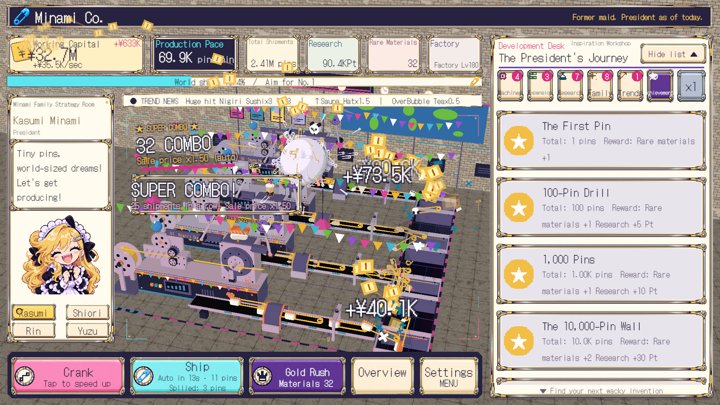This screenshot has height=405, width=720.
Task: Click the Development Desk heading
Action: [531, 46]
